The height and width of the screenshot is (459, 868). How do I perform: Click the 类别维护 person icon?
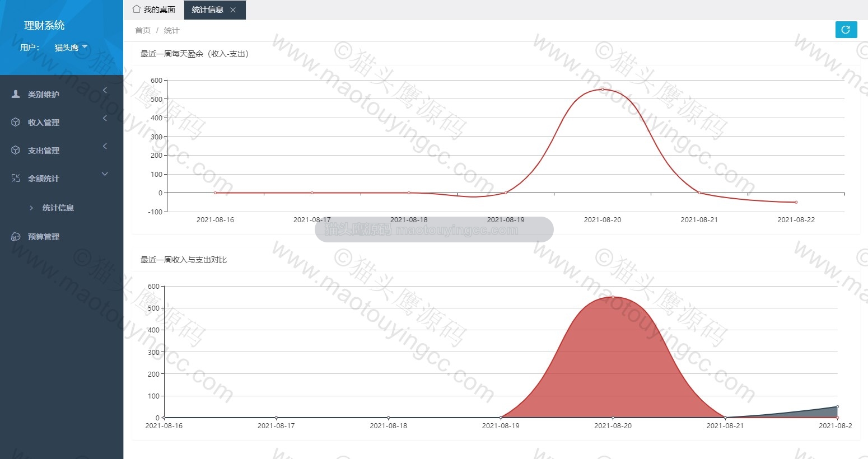coord(16,94)
